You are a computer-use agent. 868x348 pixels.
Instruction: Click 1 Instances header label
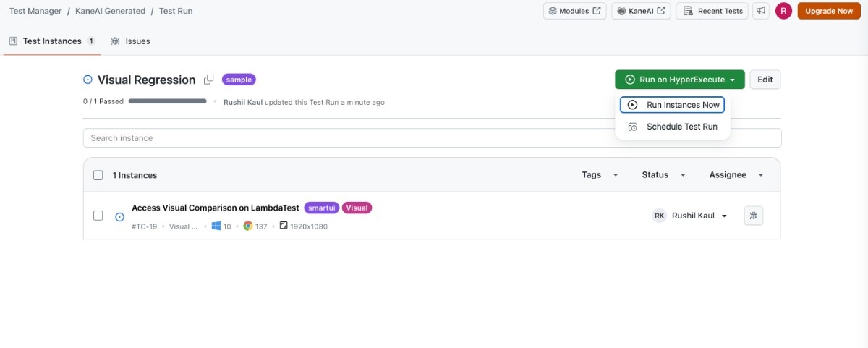pyautogui.click(x=135, y=175)
